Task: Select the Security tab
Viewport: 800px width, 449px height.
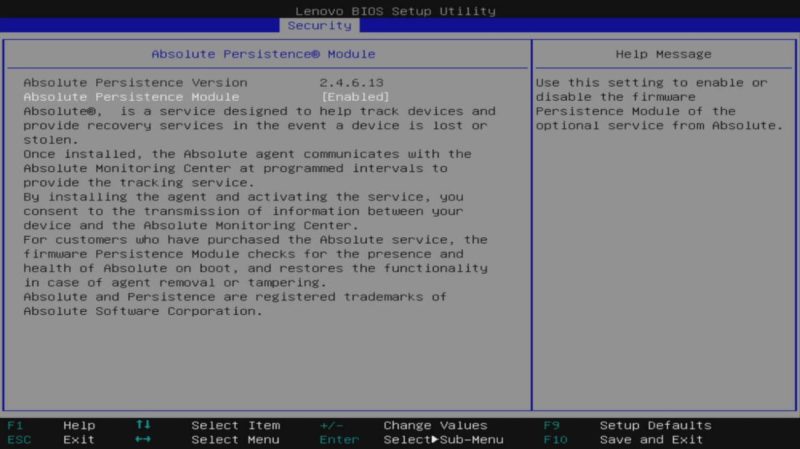Action: [319, 26]
